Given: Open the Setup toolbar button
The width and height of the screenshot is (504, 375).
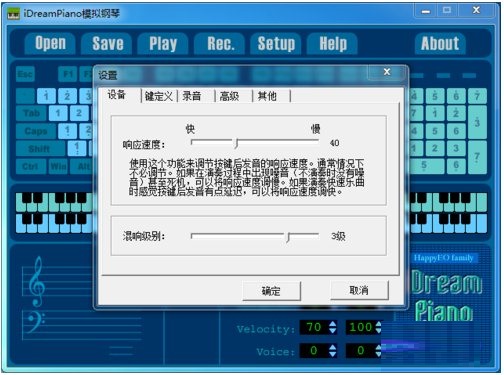Looking at the screenshot, I should coord(276,43).
